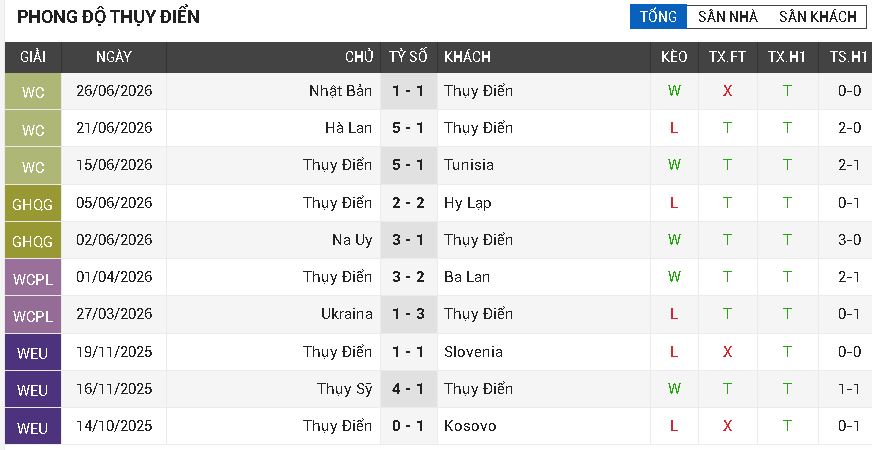The image size is (872, 450).
Task: Click the Thụy Sỹ team name
Action: click(x=344, y=389)
